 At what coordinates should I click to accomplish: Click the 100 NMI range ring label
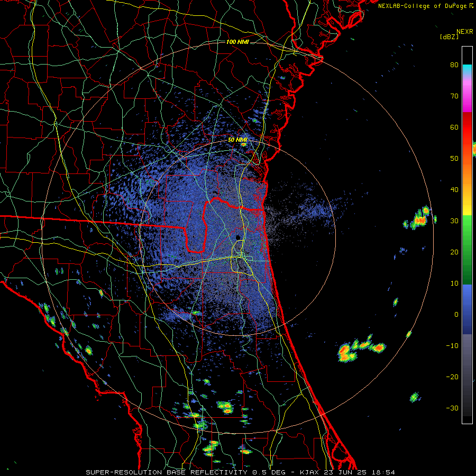(x=237, y=42)
